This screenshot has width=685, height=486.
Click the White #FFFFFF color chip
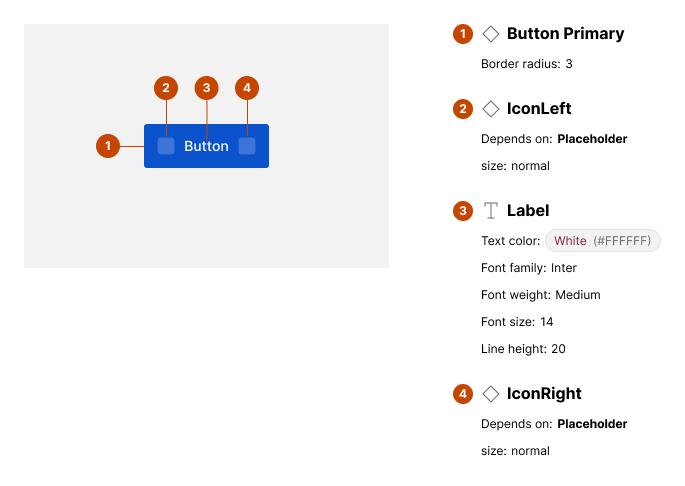click(603, 241)
